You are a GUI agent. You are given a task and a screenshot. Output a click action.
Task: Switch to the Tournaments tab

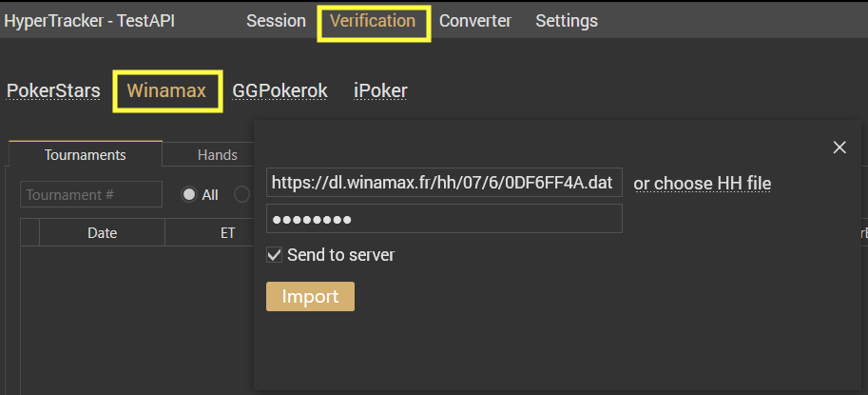[x=86, y=154]
